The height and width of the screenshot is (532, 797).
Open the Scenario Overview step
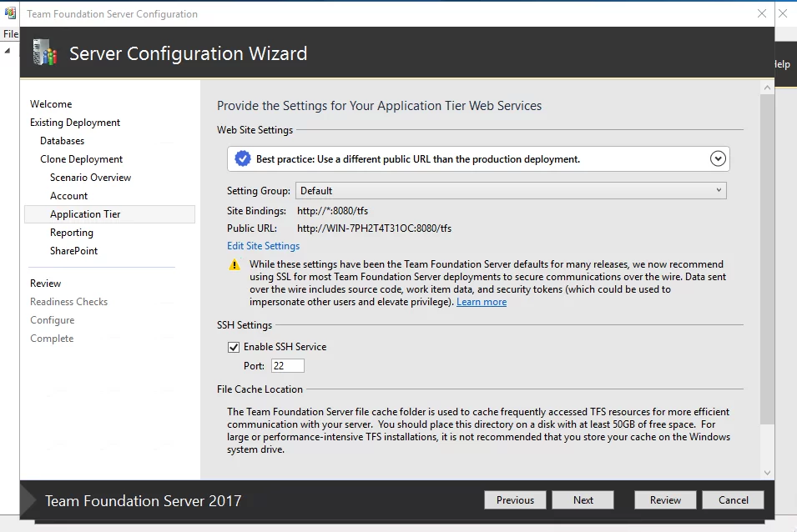pyautogui.click(x=90, y=177)
